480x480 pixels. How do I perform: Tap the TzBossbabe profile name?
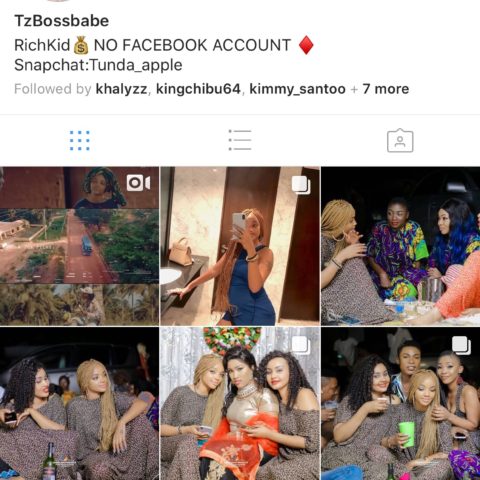(x=62, y=21)
